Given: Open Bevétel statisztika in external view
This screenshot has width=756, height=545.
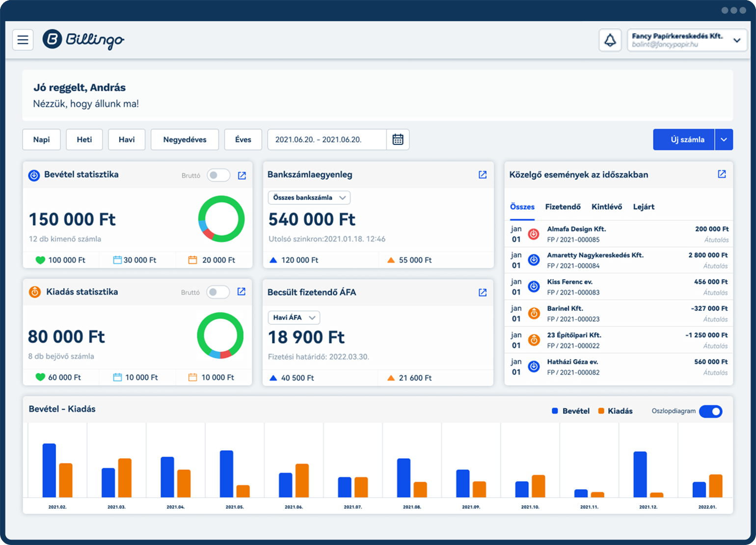Looking at the screenshot, I should [242, 175].
